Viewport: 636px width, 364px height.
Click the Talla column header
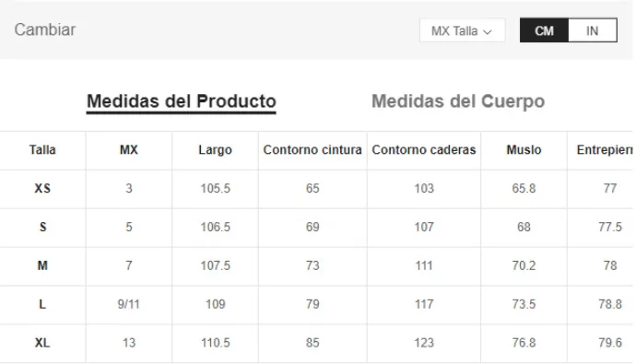pyautogui.click(x=42, y=150)
